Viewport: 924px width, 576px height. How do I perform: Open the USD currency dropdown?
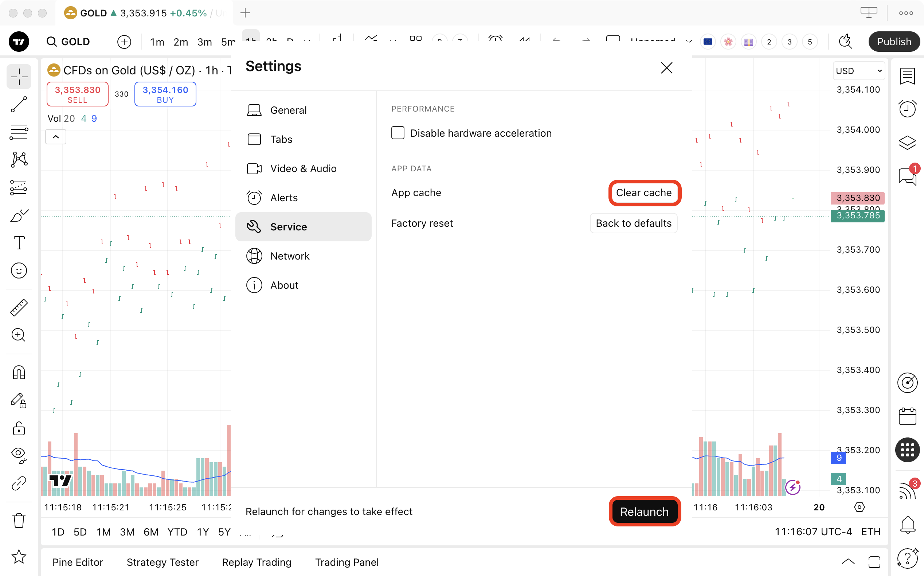(858, 71)
